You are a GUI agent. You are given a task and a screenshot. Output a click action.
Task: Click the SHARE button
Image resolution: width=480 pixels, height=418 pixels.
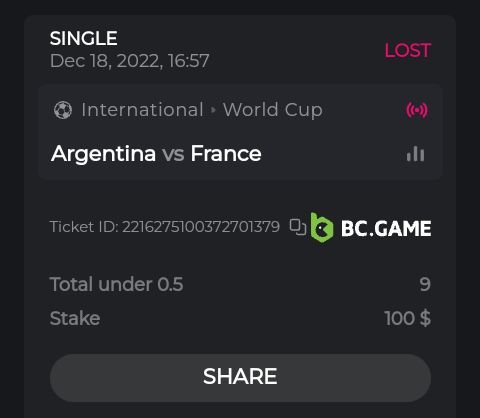(x=240, y=378)
